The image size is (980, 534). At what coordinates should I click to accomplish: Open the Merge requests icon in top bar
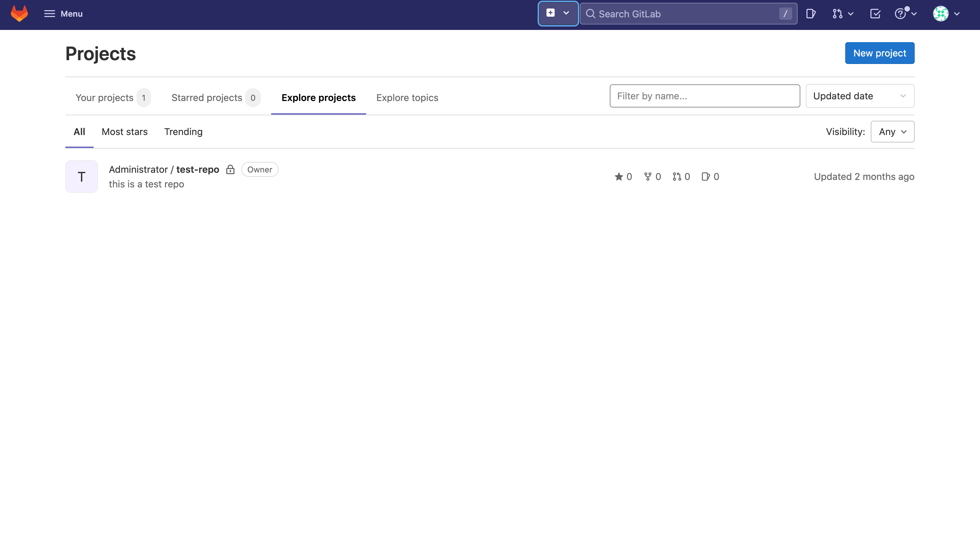[837, 14]
